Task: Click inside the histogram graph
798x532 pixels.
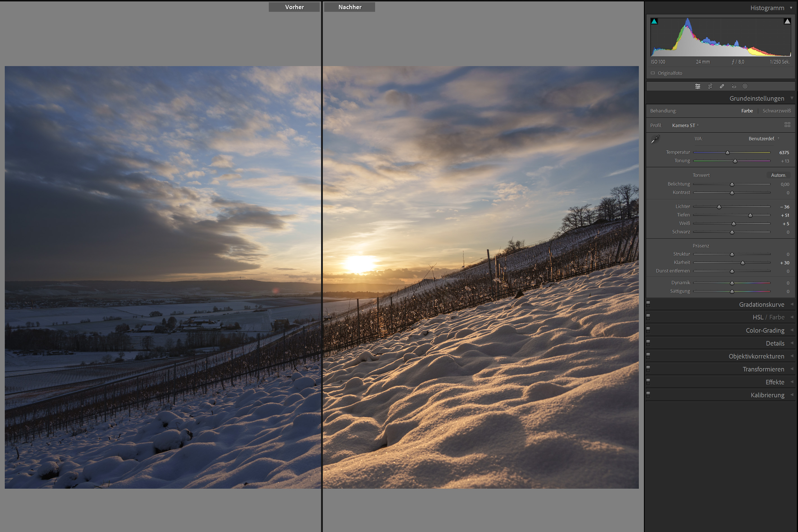Action: (721, 37)
